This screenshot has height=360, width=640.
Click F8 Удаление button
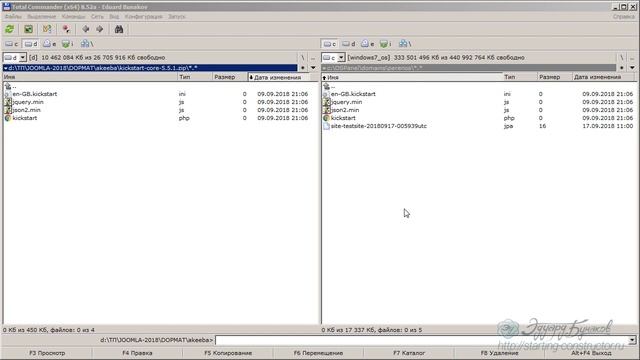tap(499, 353)
